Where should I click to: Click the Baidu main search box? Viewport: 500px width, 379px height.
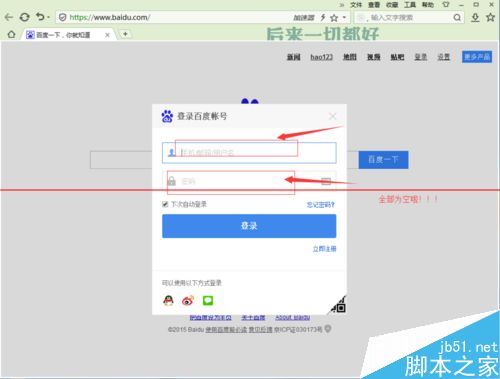pos(121,160)
